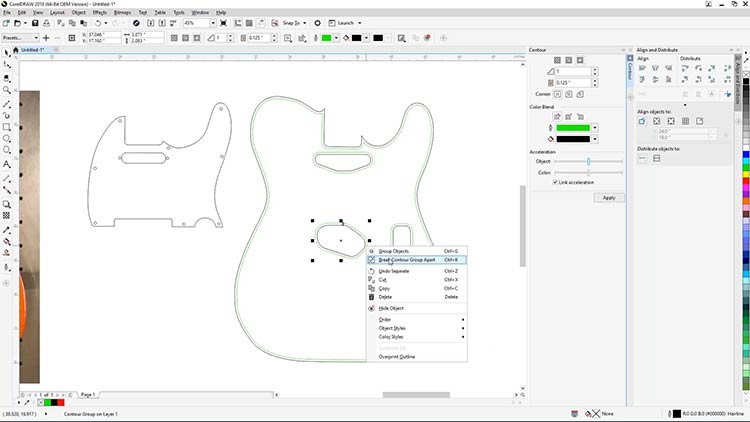Choose Group Objects in context menu
The width and height of the screenshot is (750, 422).
pos(417,251)
